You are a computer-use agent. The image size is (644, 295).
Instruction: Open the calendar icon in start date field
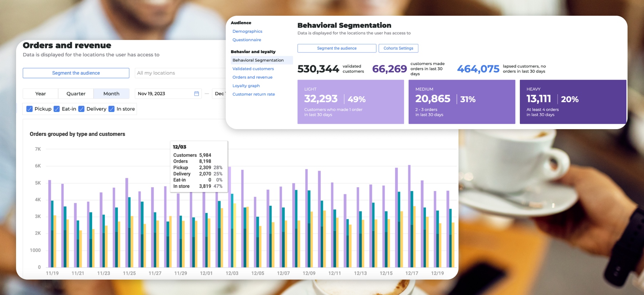[x=196, y=93]
